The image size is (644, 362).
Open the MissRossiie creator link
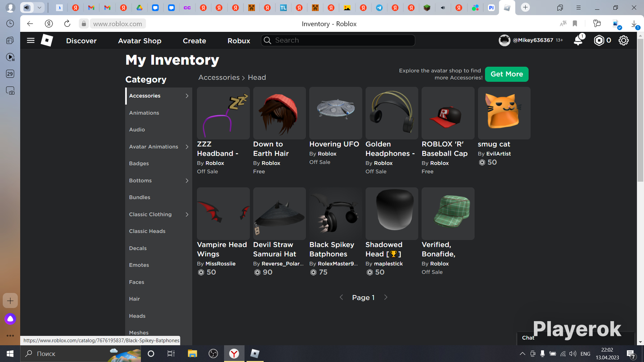point(221,264)
